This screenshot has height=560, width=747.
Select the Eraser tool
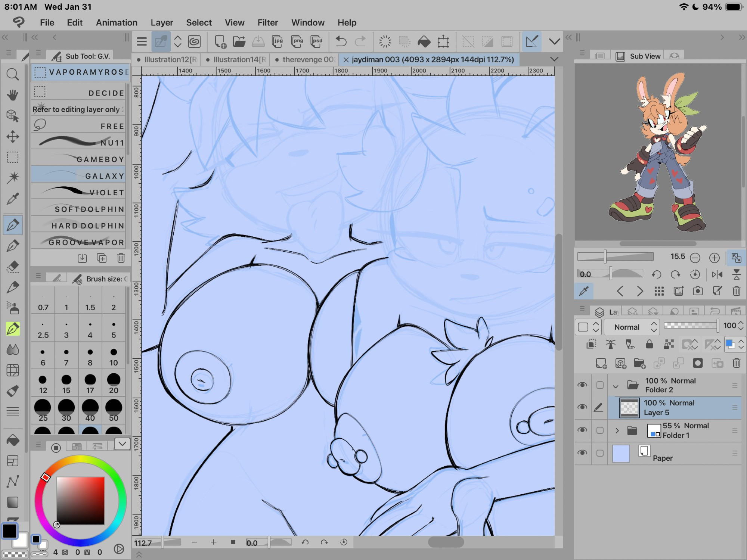click(x=13, y=266)
